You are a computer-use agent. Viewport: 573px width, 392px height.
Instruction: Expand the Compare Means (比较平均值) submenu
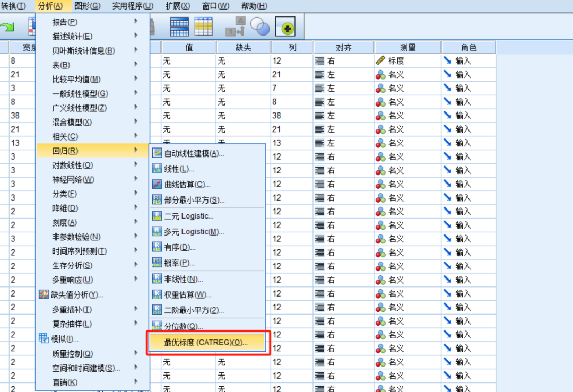tap(76, 80)
